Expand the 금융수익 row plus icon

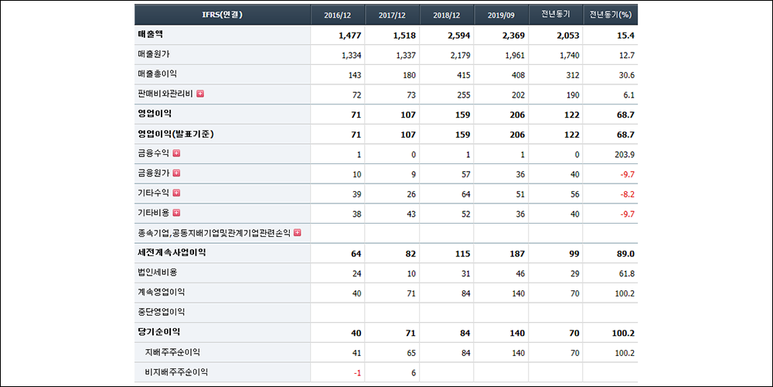coord(176,153)
